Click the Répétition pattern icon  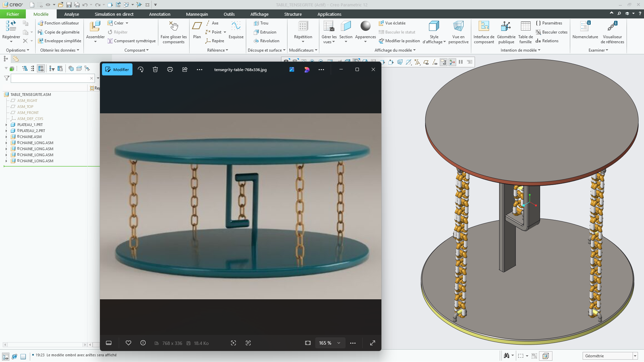tap(303, 26)
